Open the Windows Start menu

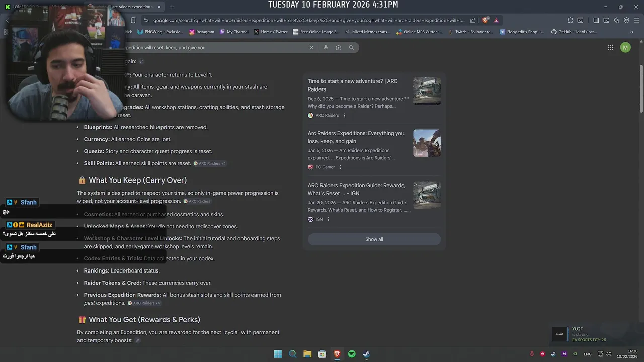[278, 354]
